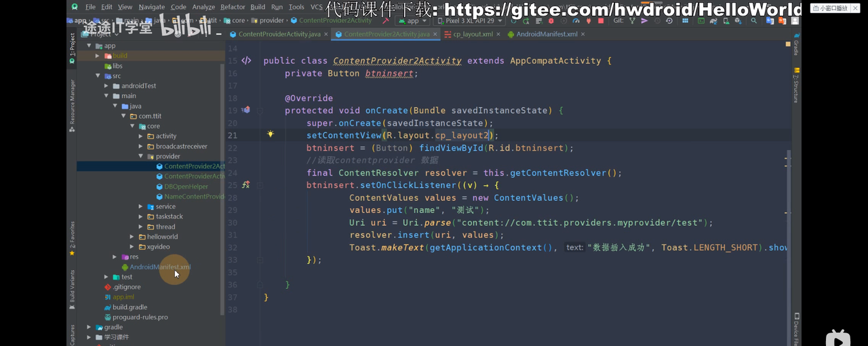Click the project panel vertical scrollbar
The height and width of the screenshot is (346, 868).
coord(222,189)
